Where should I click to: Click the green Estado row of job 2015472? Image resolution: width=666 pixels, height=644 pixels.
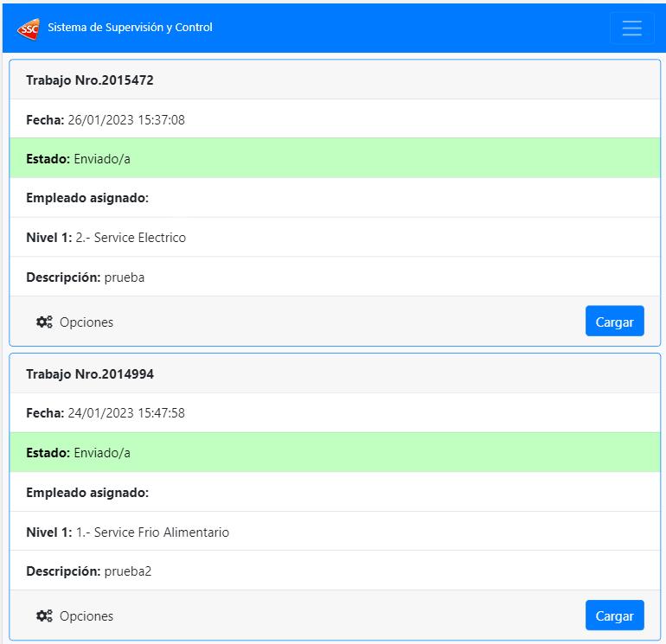334,158
